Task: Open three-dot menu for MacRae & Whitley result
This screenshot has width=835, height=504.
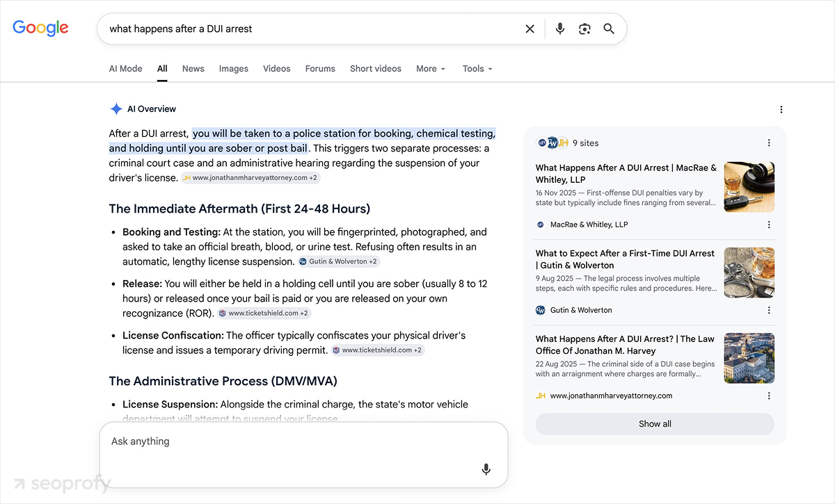Action: click(769, 225)
